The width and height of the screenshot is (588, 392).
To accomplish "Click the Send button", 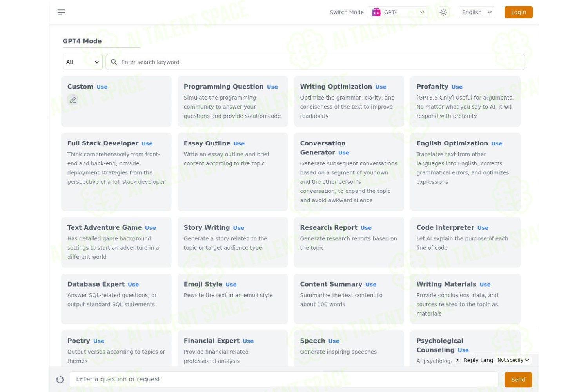I will [518, 379].
